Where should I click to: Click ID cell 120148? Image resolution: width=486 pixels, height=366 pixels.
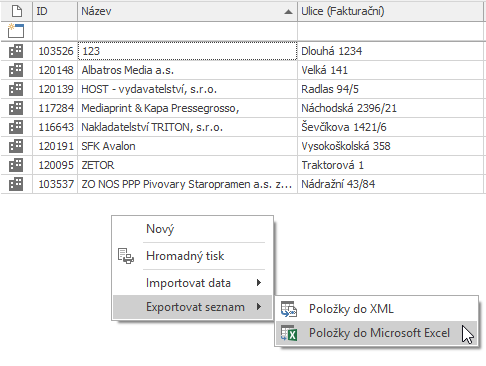[55, 70]
